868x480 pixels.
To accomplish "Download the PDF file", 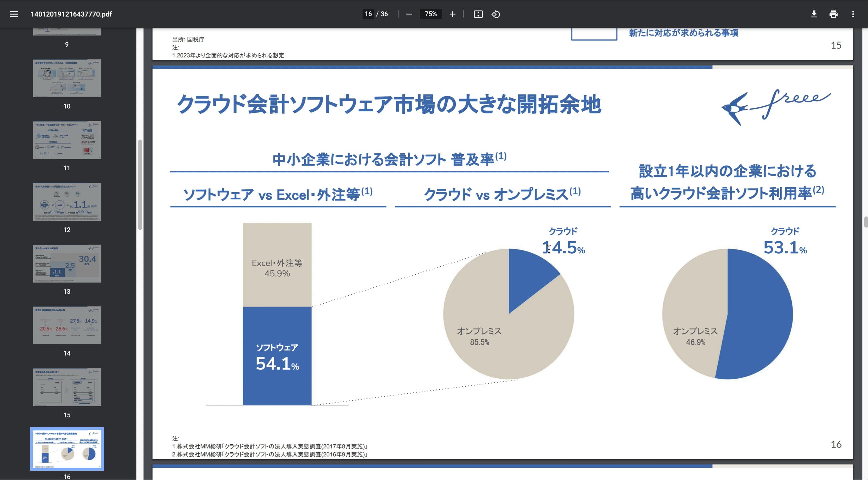I will (814, 14).
